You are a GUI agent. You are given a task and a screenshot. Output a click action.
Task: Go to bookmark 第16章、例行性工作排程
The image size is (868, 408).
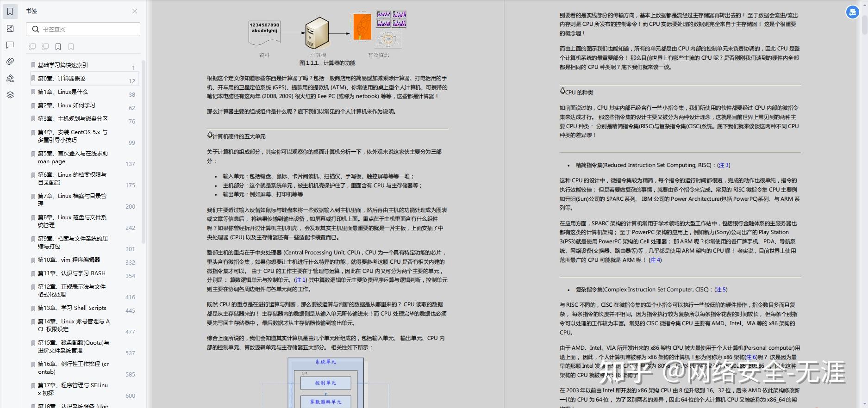click(x=73, y=368)
